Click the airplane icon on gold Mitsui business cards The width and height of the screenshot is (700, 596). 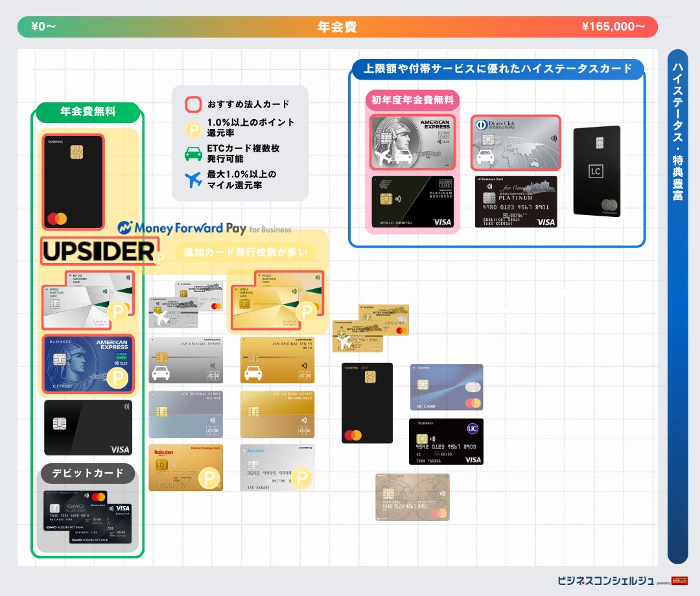point(344,342)
